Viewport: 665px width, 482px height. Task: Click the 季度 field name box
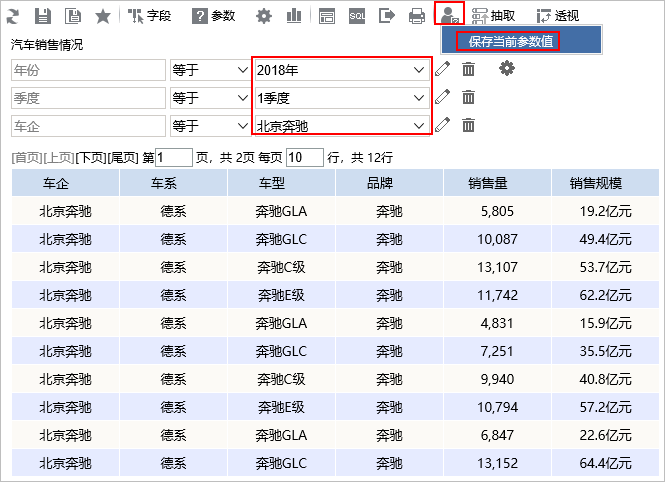[88, 98]
